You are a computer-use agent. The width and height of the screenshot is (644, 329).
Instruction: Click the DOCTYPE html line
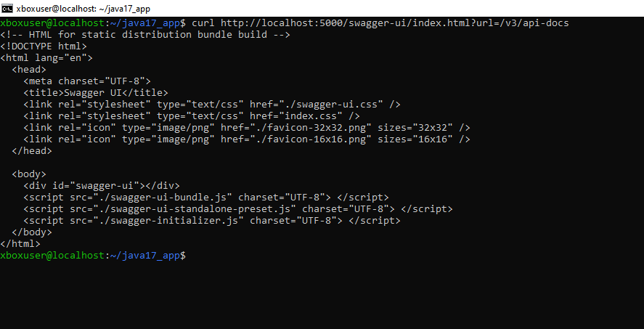44,46
